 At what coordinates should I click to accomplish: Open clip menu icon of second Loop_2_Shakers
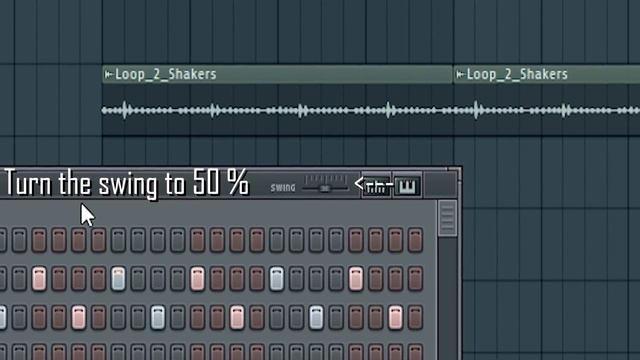(460, 74)
